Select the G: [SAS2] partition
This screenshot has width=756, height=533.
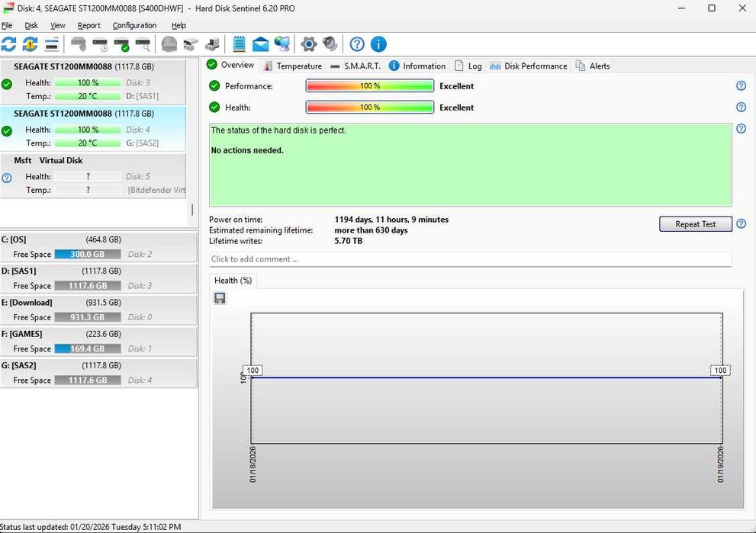pos(98,373)
